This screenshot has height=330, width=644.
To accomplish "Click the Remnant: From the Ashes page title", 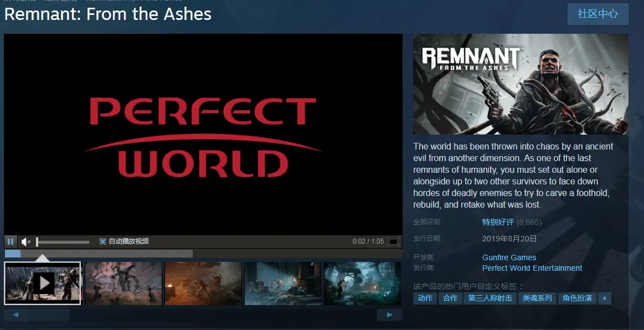I will point(108,14).
